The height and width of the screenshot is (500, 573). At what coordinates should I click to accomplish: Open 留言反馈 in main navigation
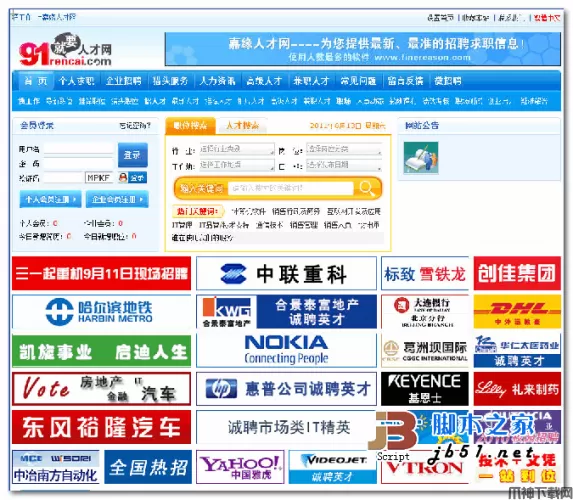coord(405,81)
